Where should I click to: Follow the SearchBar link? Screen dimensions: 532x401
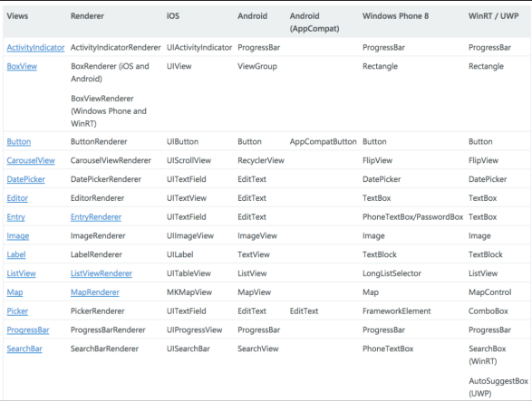coord(24,348)
